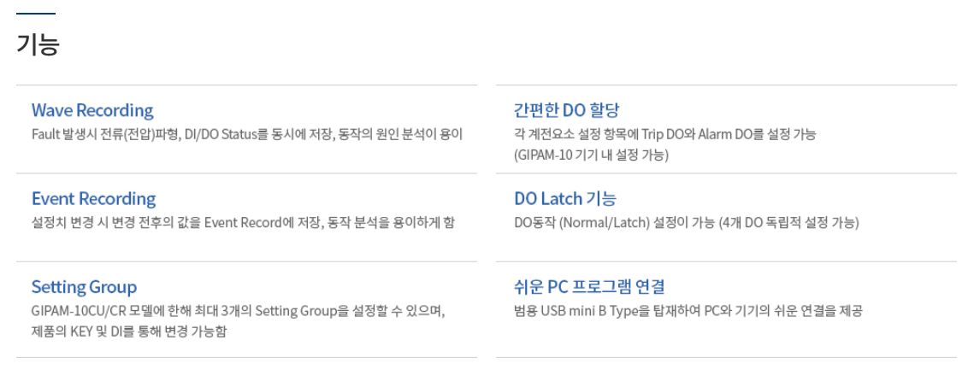Screen dimensions: 980x381
Task: Open the DO Latch 기능 title
Action: point(564,199)
